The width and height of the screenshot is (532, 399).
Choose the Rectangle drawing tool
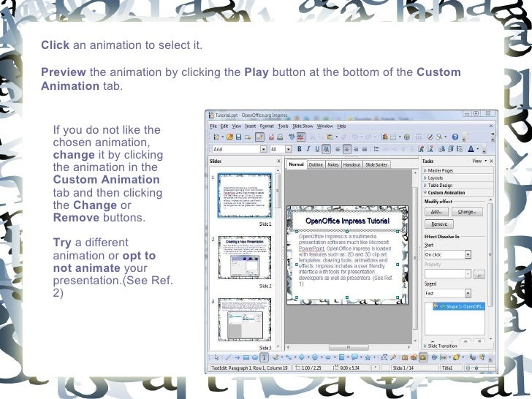click(x=246, y=357)
